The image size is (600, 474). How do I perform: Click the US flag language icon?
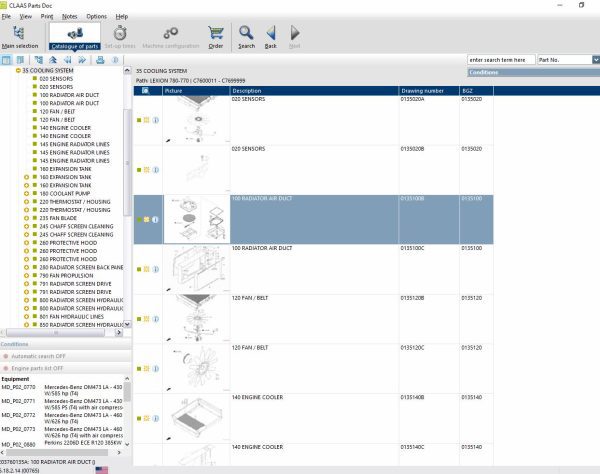101,470
